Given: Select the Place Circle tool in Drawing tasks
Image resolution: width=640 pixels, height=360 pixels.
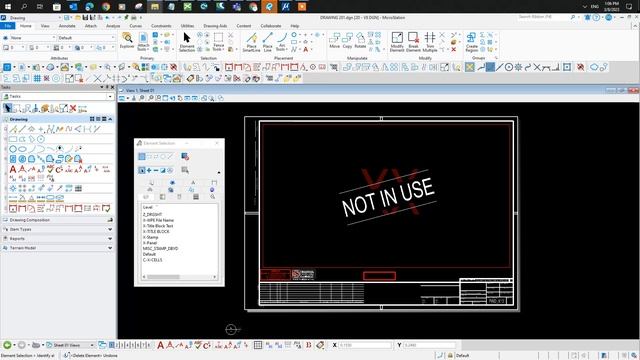Looking at the screenshot, I should pyautogui.click(x=13, y=149).
